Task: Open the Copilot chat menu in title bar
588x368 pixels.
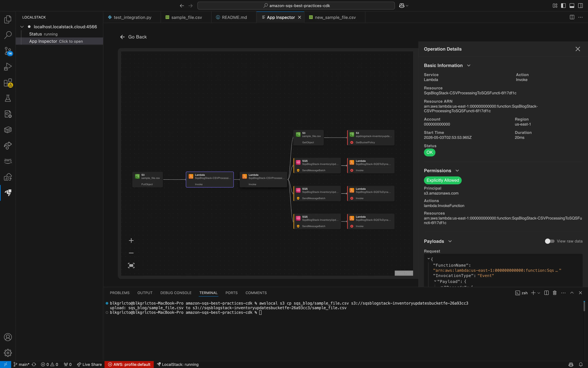Action: (404, 6)
